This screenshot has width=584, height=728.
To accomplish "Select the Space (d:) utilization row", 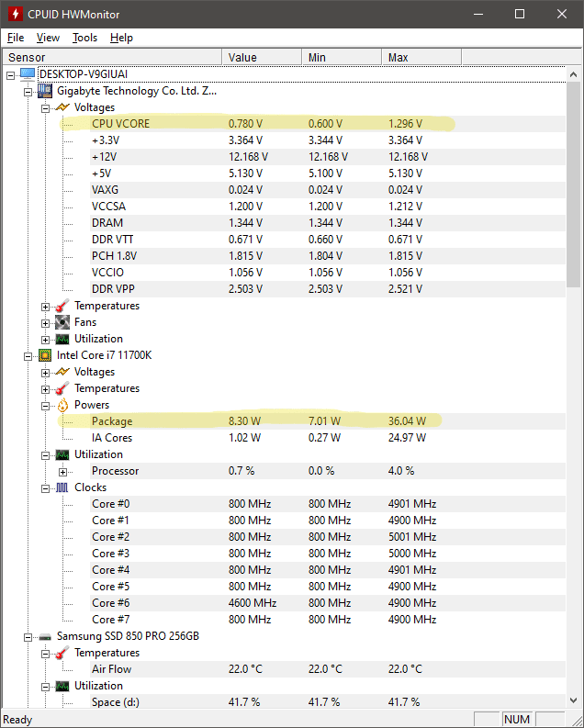I will [x=328, y=702].
